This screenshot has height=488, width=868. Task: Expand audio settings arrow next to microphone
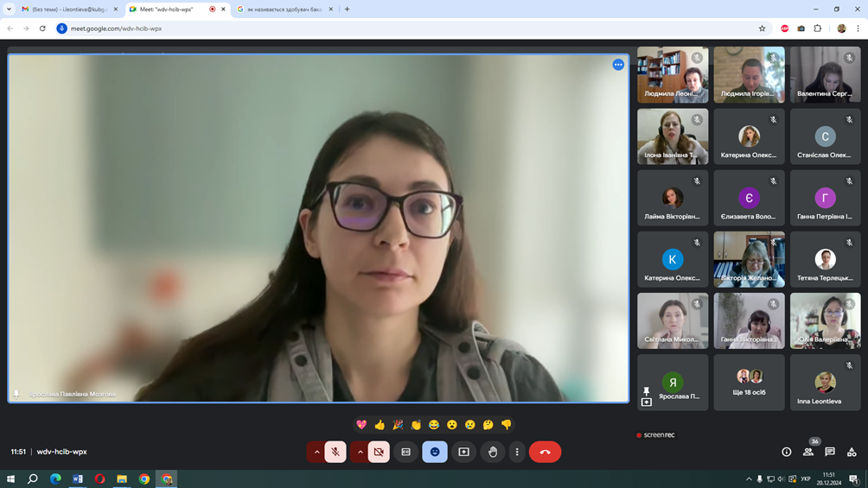coord(316,452)
